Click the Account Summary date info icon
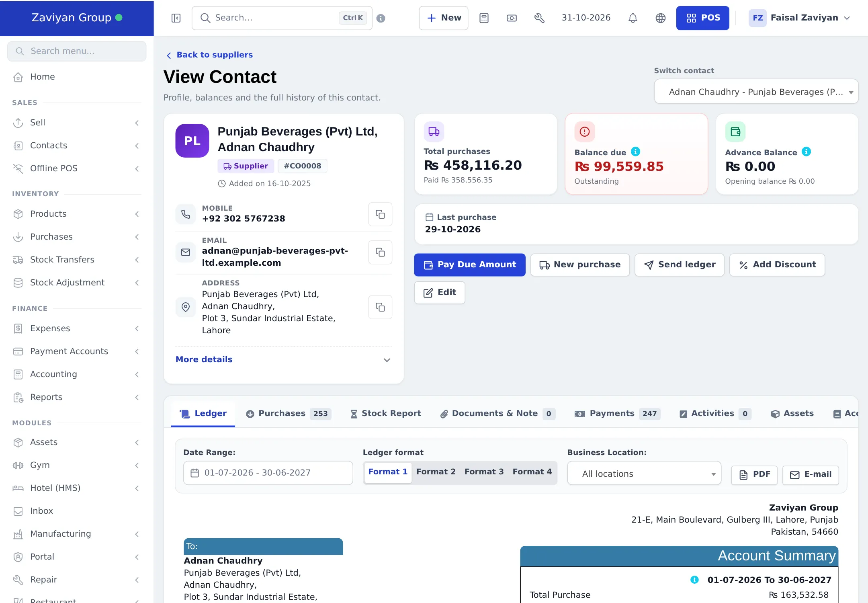 tap(694, 580)
